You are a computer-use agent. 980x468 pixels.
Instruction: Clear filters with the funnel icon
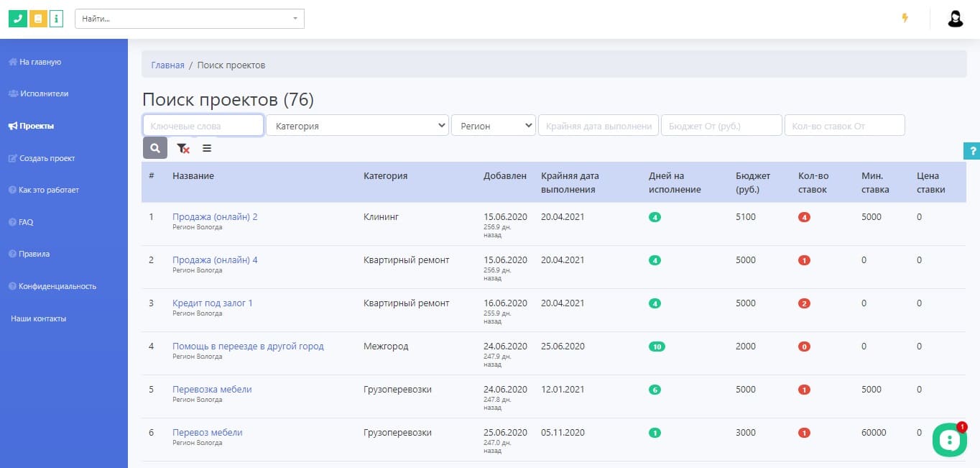coord(183,148)
